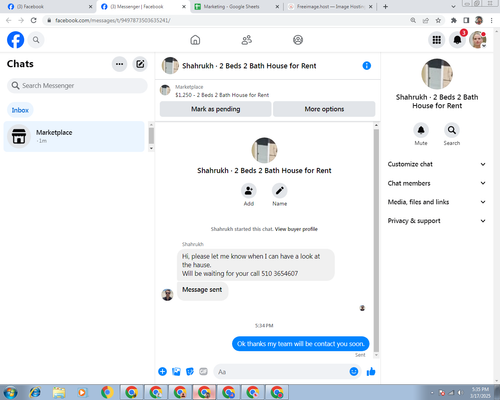Click the listing thumbnail in conversation header
500x400 pixels.
click(x=170, y=65)
